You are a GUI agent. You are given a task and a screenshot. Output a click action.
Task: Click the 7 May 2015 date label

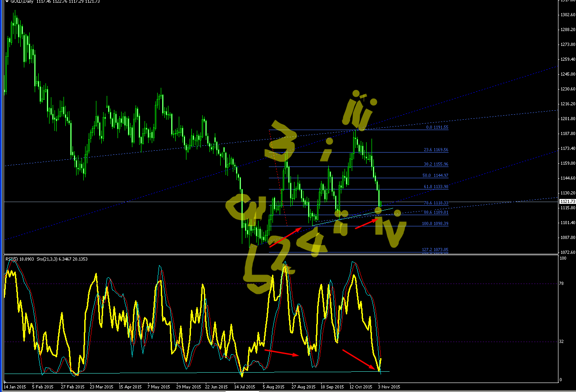coord(160,387)
